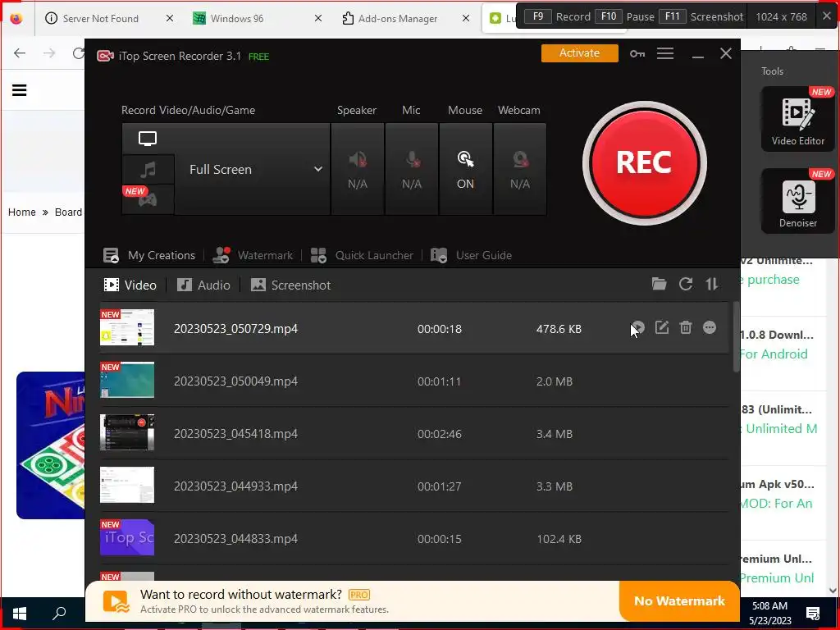Switch to the Video list tab
840x630 pixels.
[130, 285]
